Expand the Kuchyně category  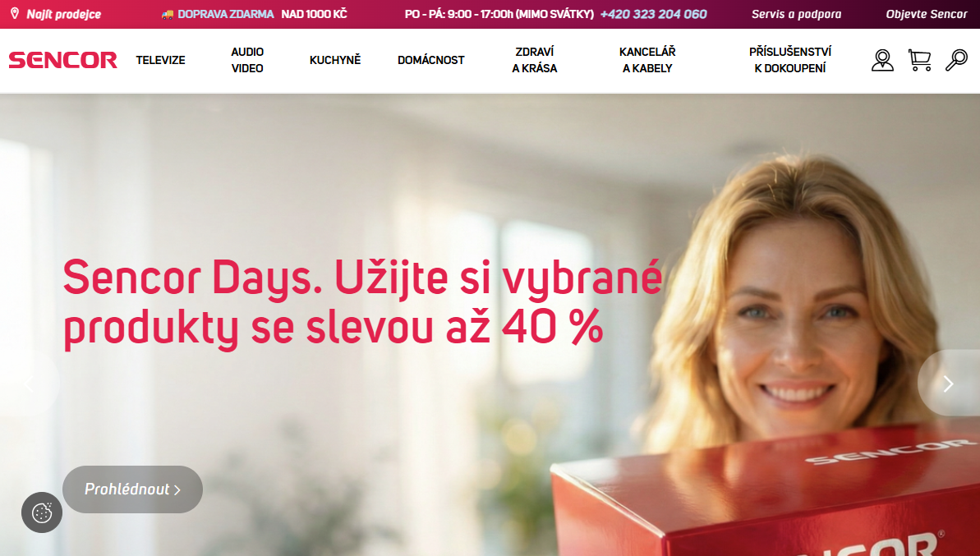click(335, 60)
